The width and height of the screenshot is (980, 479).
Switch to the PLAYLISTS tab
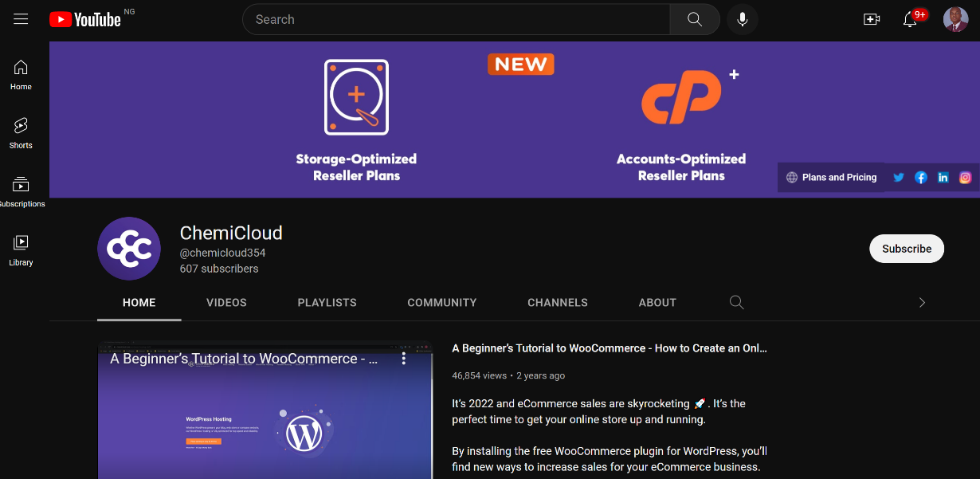pos(327,303)
